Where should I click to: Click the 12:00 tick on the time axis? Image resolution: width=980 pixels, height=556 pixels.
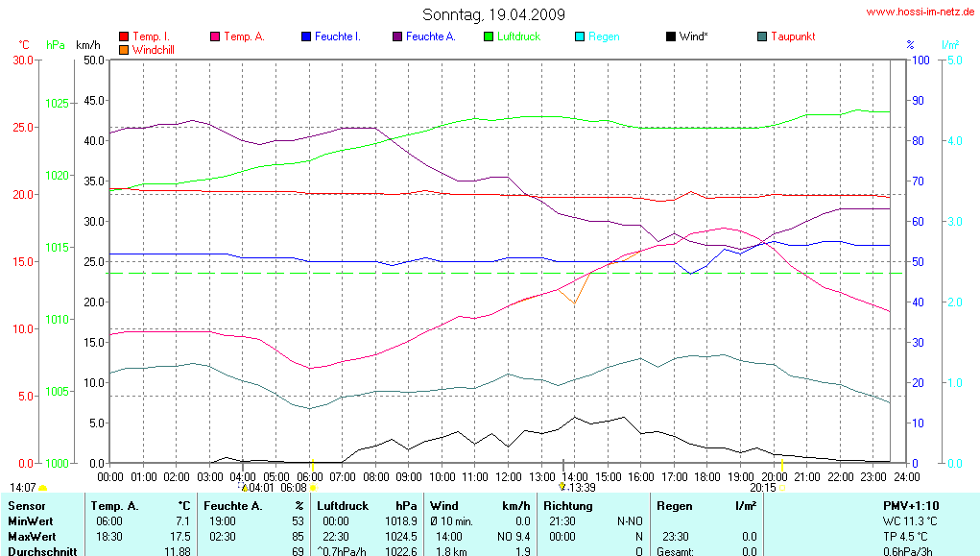pyautogui.click(x=509, y=476)
